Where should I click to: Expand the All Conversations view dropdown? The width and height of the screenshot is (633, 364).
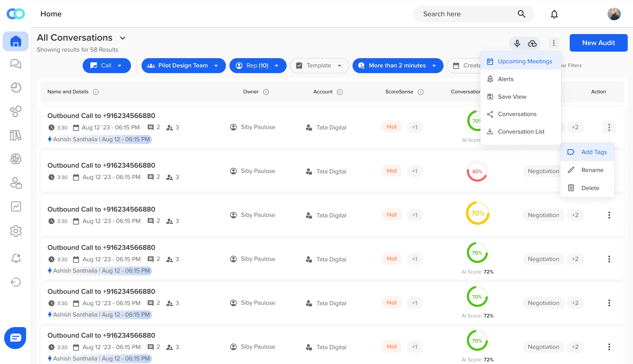[x=123, y=38]
